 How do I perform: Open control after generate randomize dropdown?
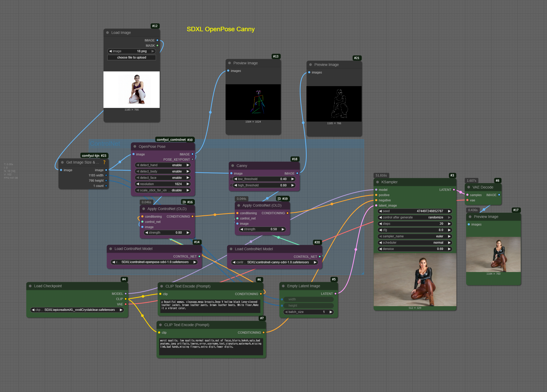415,217
